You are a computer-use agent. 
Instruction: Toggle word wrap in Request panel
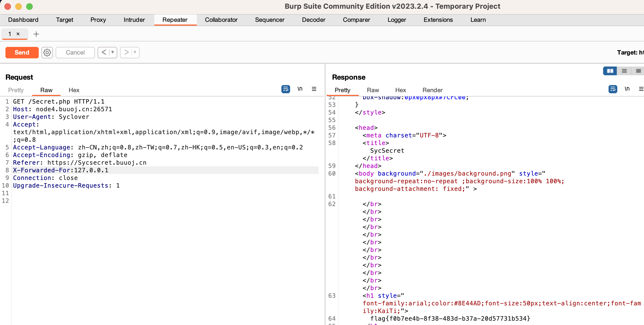[x=285, y=89]
